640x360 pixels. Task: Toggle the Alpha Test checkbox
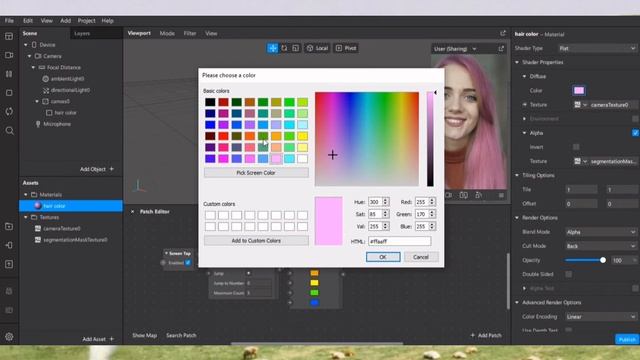pos(635,289)
